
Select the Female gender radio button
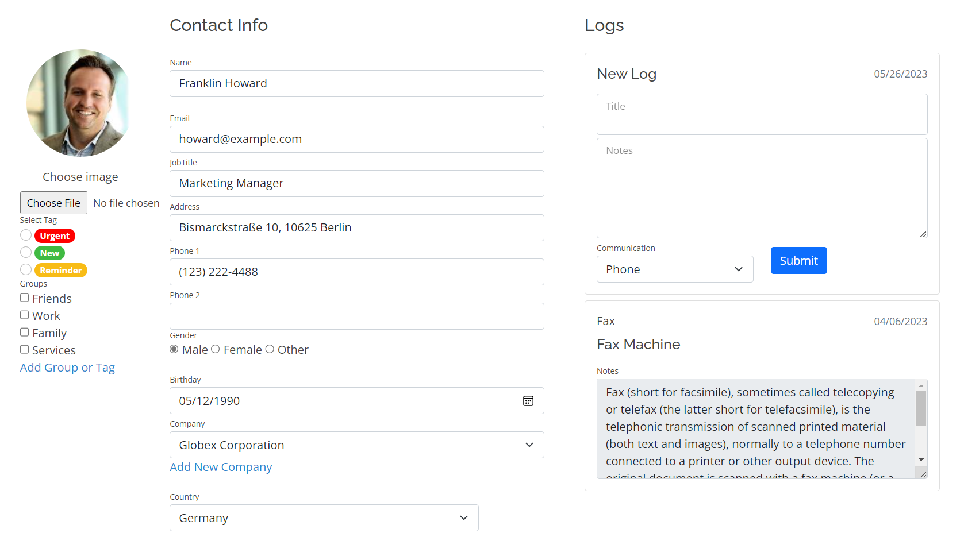click(x=215, y=349)
